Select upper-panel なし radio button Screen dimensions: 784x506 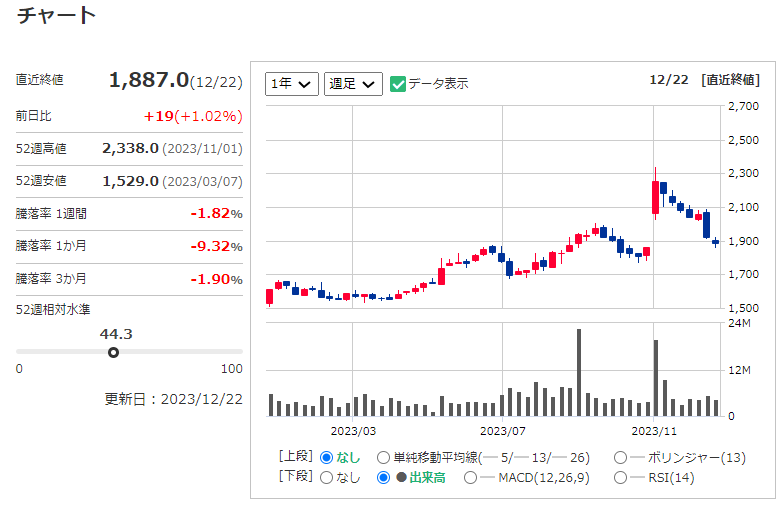click(326, 457)
